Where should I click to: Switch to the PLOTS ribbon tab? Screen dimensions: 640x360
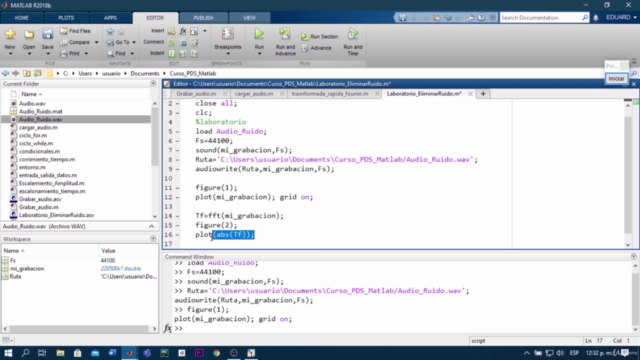(66, 18)
